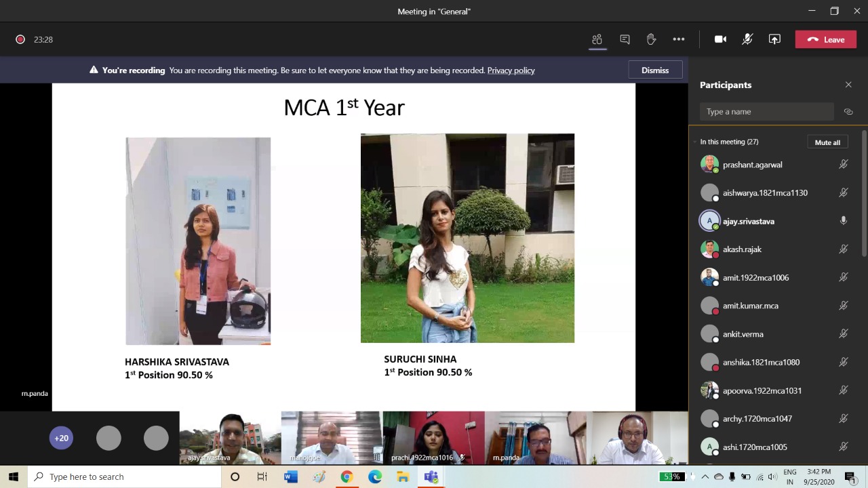Dismiss the recording notification banner

point(654,70)
